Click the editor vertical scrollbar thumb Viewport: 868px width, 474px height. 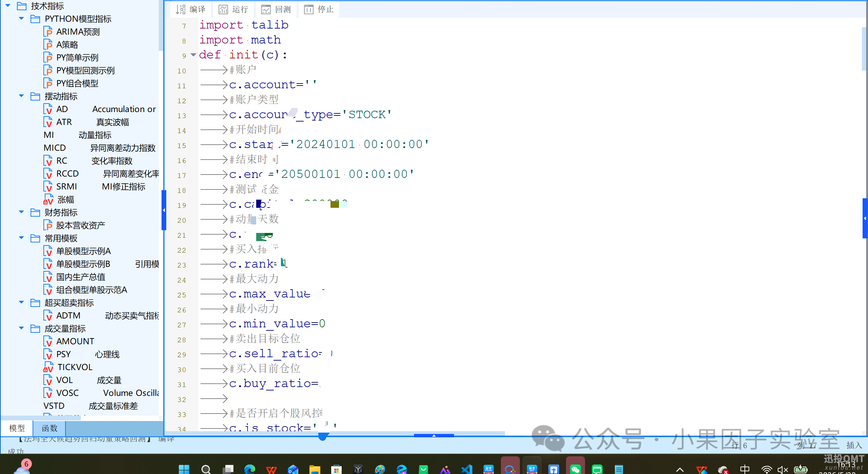coord(864,49)
